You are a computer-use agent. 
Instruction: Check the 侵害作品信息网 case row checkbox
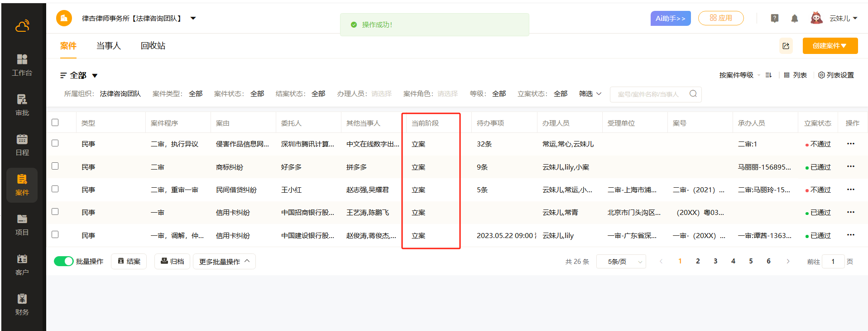pos(55,143)
